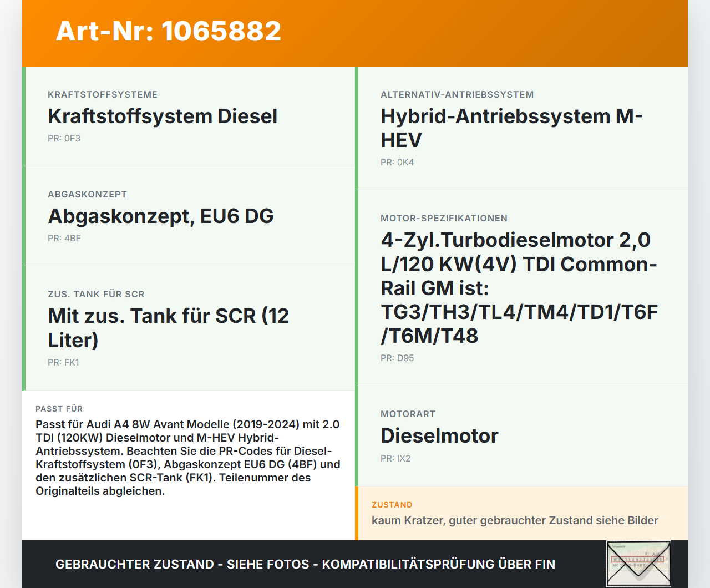Click the GEBRAUCHTER ZUSTAND footer banner text
Screen dimensions: 710x588
[x=305, y=564]
